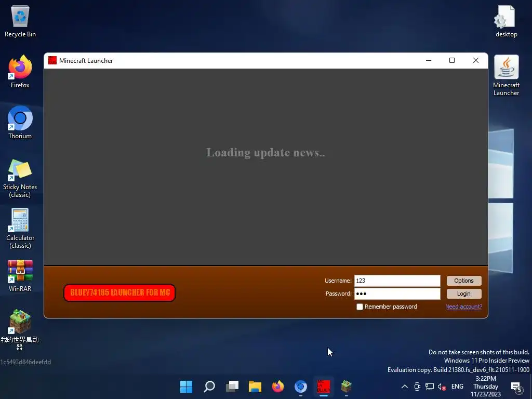
Task: Click the BLUEY74185 LAUNCHER FOR MC banner
Action: [119, 292]
